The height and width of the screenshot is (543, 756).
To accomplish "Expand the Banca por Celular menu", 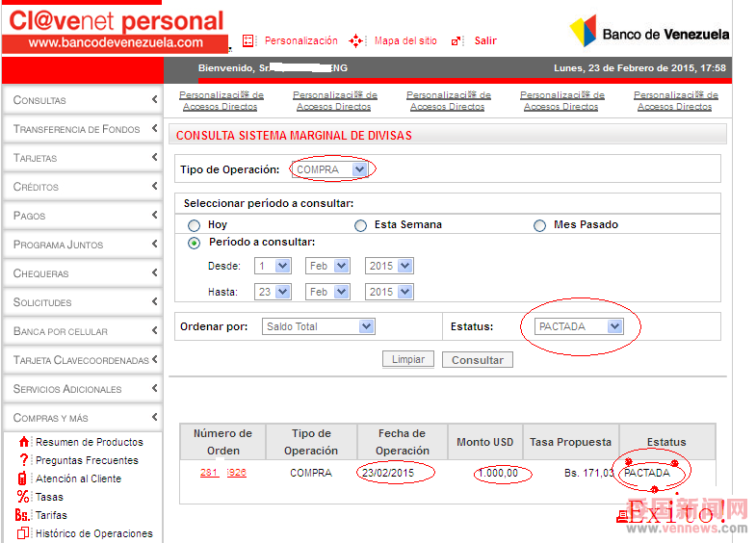I will click(x=83, y=331).
